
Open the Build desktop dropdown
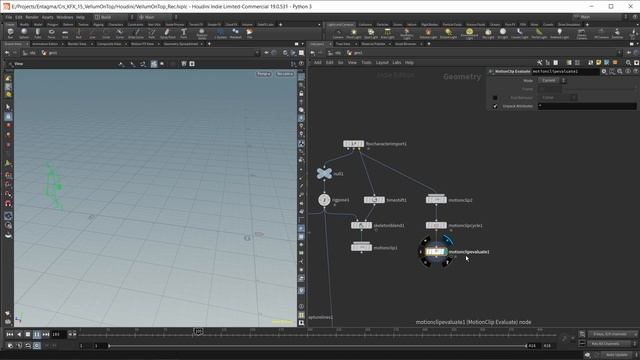(x=114, y=17)
